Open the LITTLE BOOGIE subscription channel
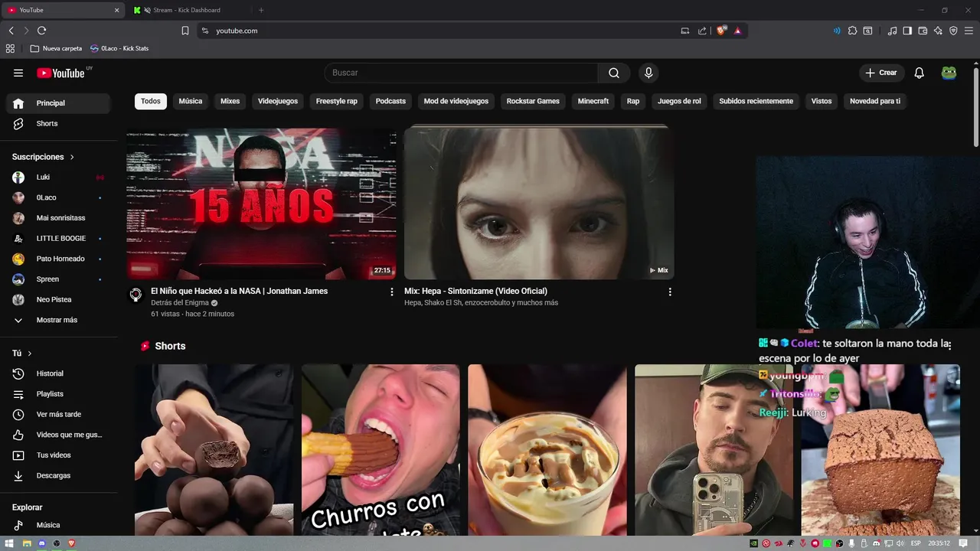The width and height of the screenshot is (980, 551). 58,238
